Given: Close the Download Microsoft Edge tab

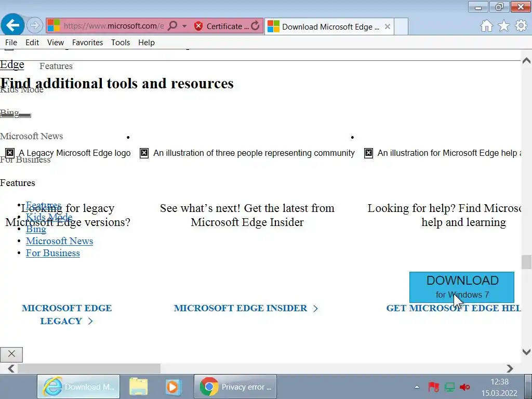Looking at the screenshot, I should click(388, 26).
